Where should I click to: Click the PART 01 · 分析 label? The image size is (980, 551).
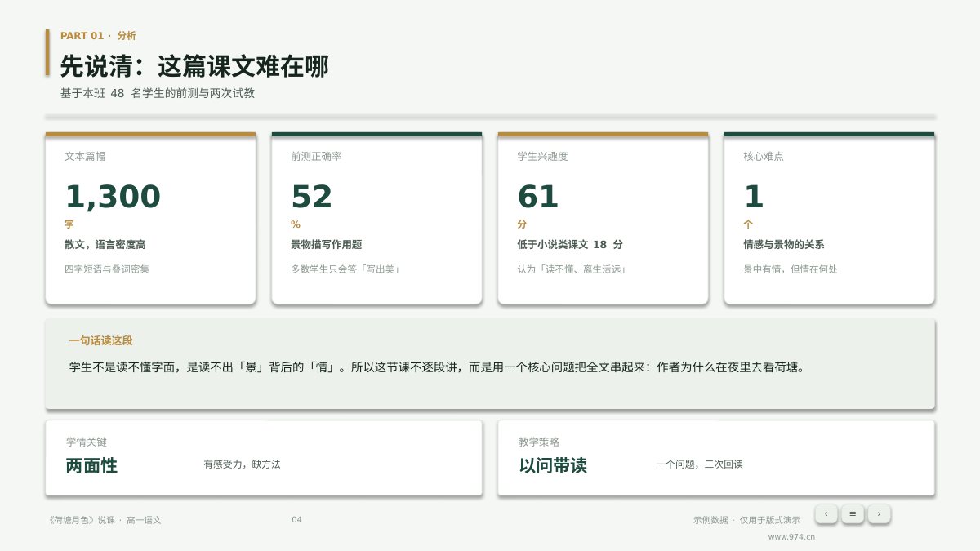click(x=98, y=36)
